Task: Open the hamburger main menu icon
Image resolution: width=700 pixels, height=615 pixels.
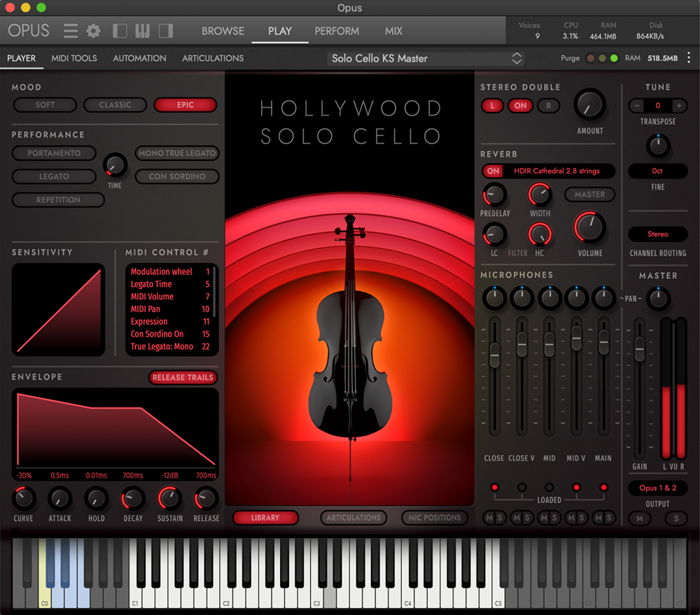Action: [71, 31]
